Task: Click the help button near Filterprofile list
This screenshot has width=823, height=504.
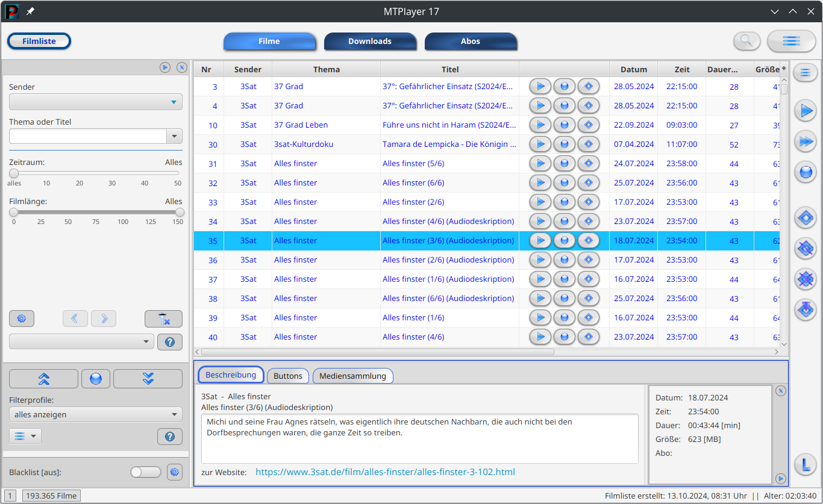Action: (170, 437)
